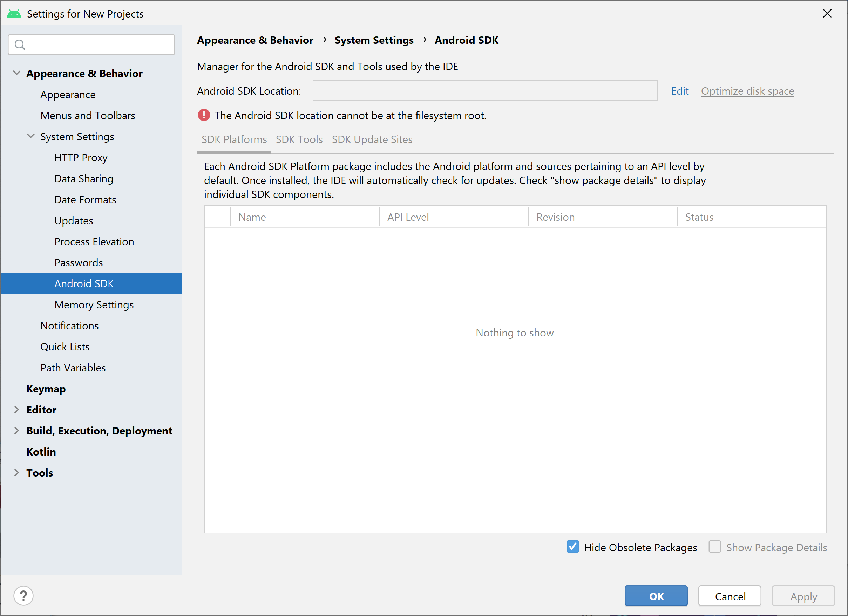Viewport: 848px width, 616px height.
Task: Click the Android SDK Location field
Action: point(484,90)
